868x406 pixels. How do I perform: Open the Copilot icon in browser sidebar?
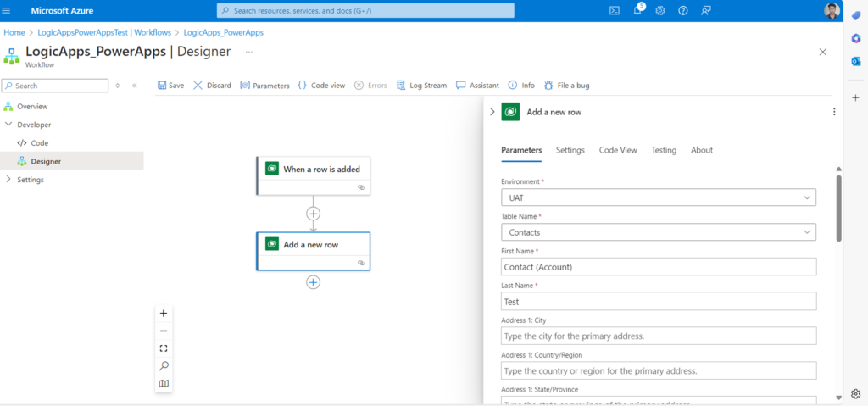pyautogui.click(x=856, y=38)
